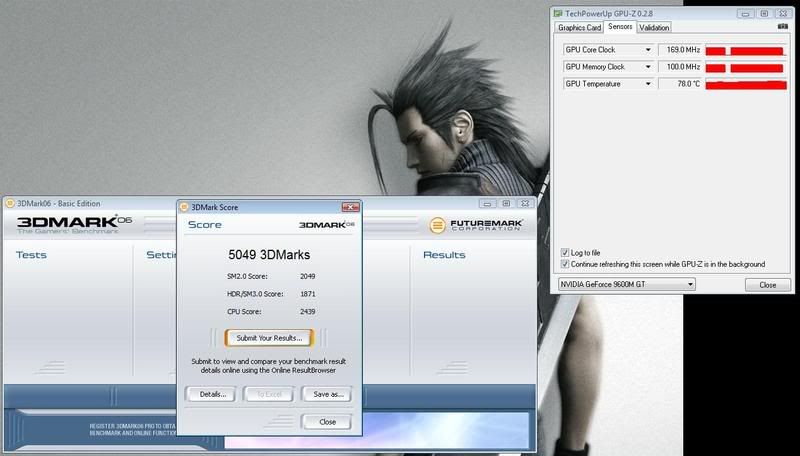The image size is (800, 456).
Task: Maximize the 3DMark06 window
Action: click(x=506, y=204)
